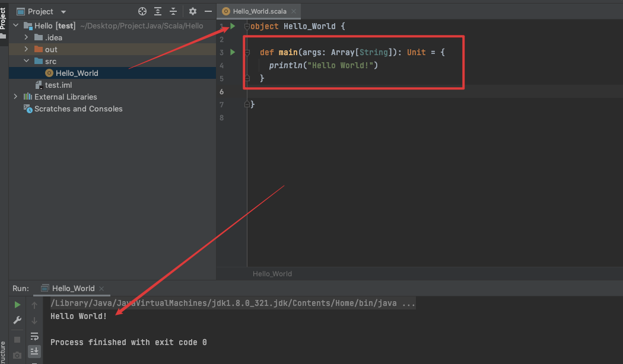Viewport: 623px width, 364px height.
Task: Open the Structure tool window tab
Action: coord(3,352)
